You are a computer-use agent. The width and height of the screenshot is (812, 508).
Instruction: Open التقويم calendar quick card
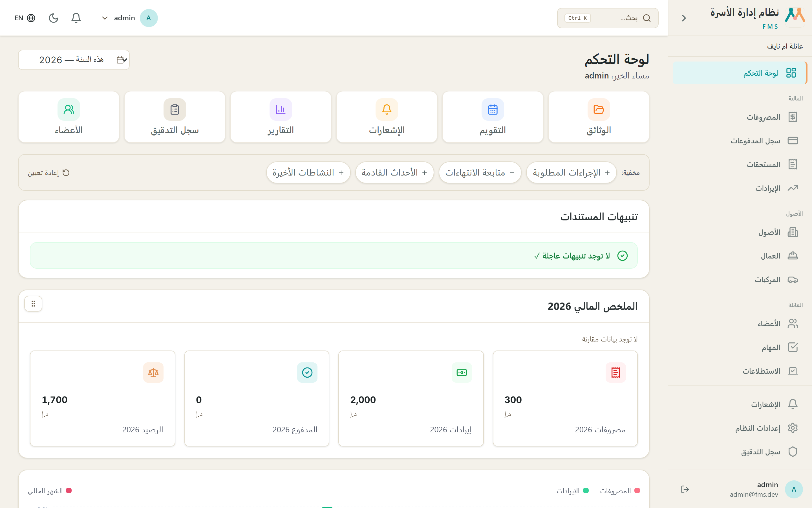[x=492, y=117]
